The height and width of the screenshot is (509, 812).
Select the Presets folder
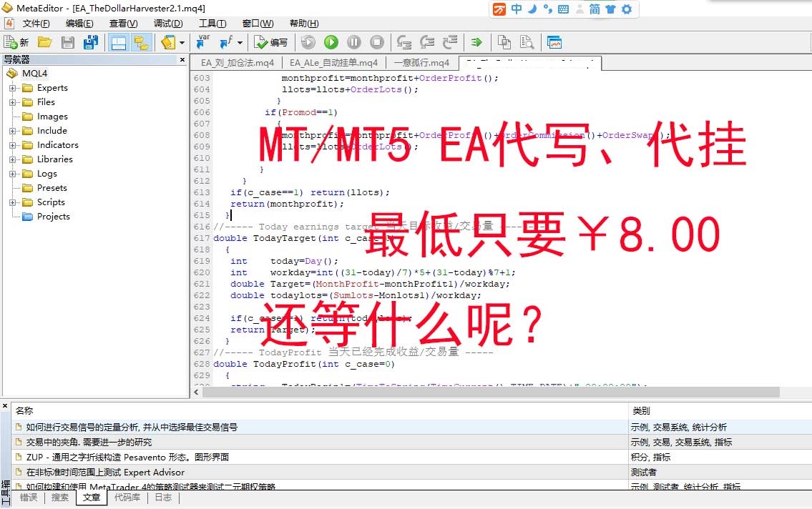(x=52, y=188)
